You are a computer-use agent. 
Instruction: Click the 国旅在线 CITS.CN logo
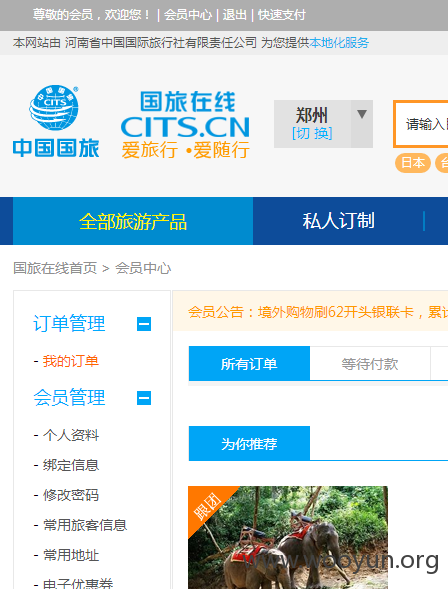(185, 125)
